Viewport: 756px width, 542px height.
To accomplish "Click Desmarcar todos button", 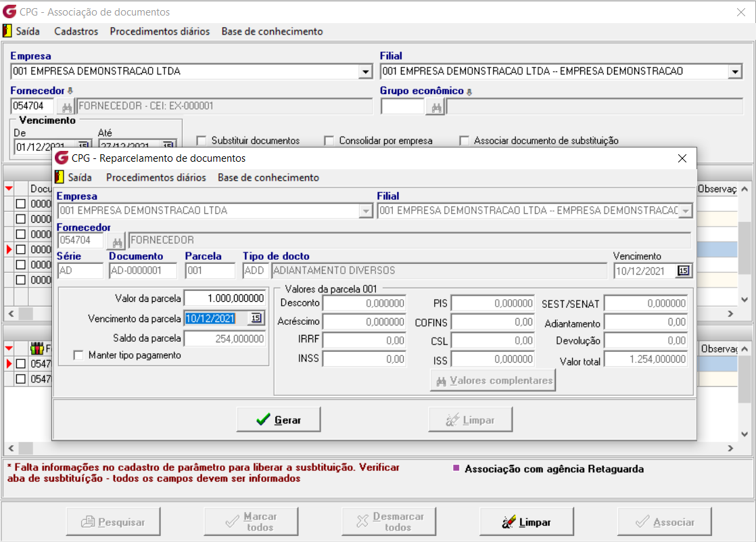I will pos(389,521).
